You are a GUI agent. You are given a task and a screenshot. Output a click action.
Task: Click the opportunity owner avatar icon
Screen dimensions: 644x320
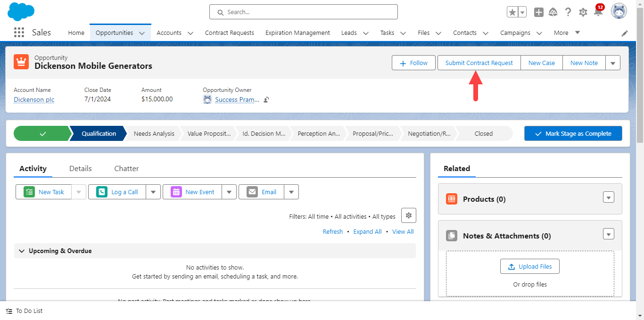[207, 99]
